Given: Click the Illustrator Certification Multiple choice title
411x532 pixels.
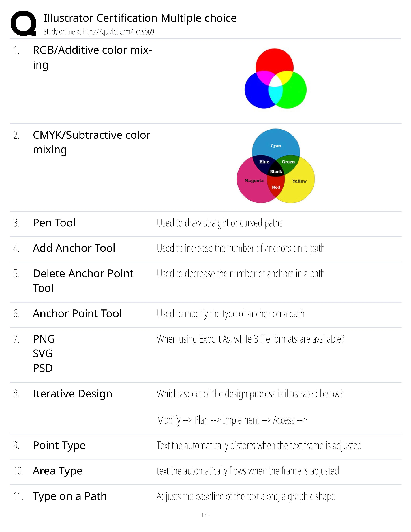Looking at the screenshot, I should (140, 18).
